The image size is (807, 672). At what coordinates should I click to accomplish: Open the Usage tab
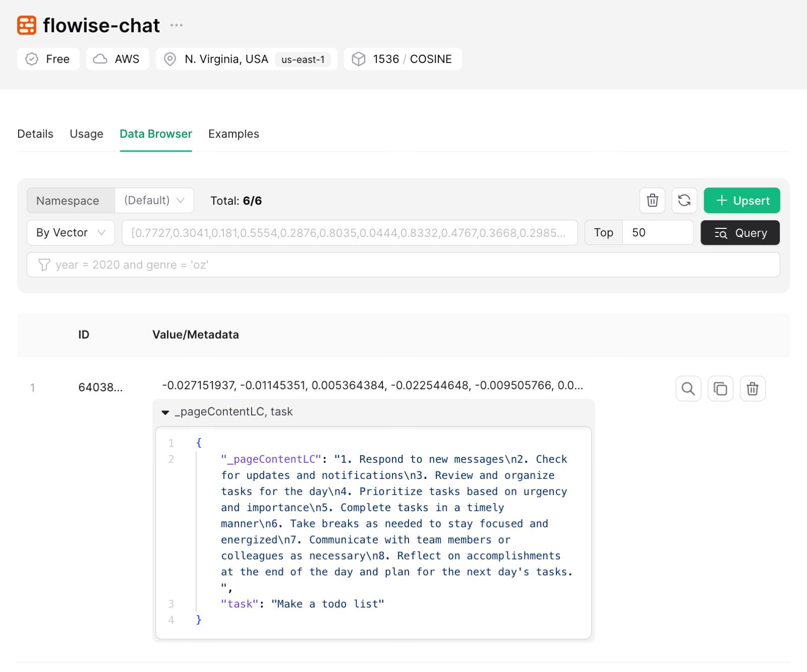click(x=86, y=134)
